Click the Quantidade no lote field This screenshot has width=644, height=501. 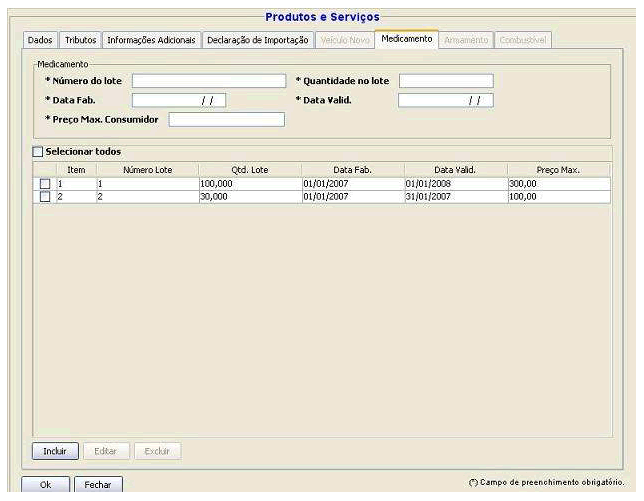[x=446, y=81]
